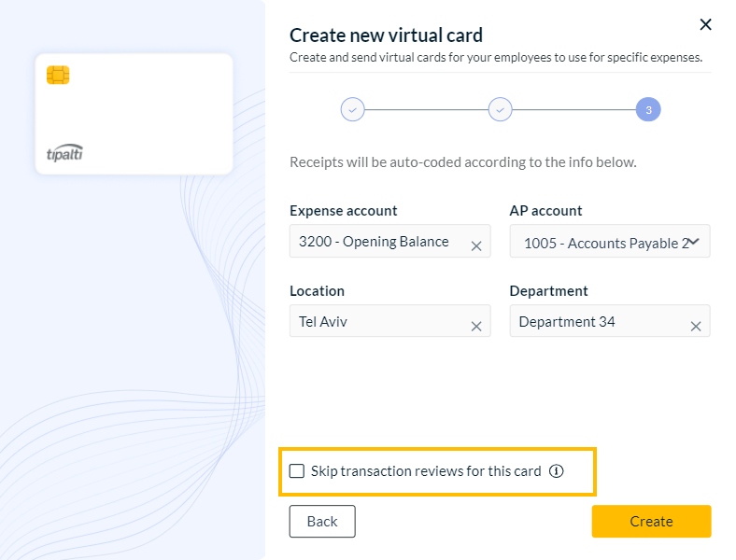Go to the first completed step
Viewport: 736px width, 560px height.
tap(352, 110)
